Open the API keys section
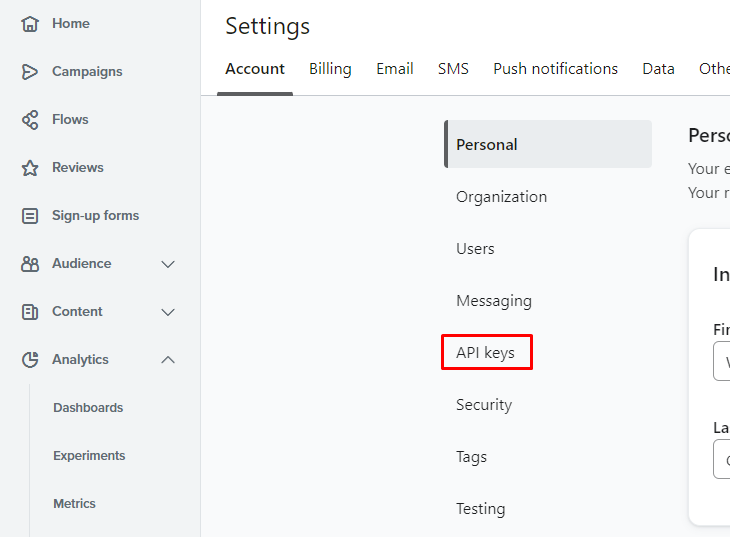The height and width of the screenshot is (537, 730). tap(486, 353)
